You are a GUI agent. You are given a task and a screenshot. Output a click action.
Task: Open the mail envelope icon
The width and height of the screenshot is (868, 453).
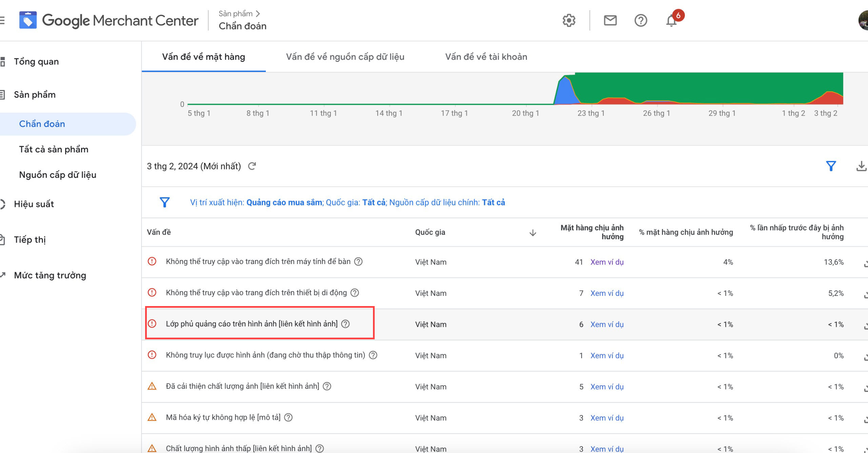tap(610, 21)
